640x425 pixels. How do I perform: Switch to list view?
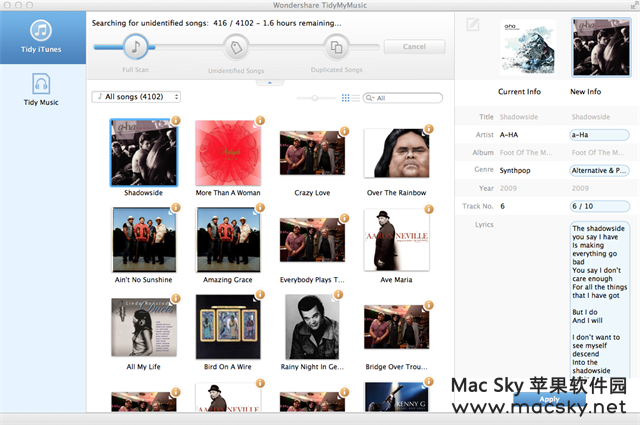356,98
